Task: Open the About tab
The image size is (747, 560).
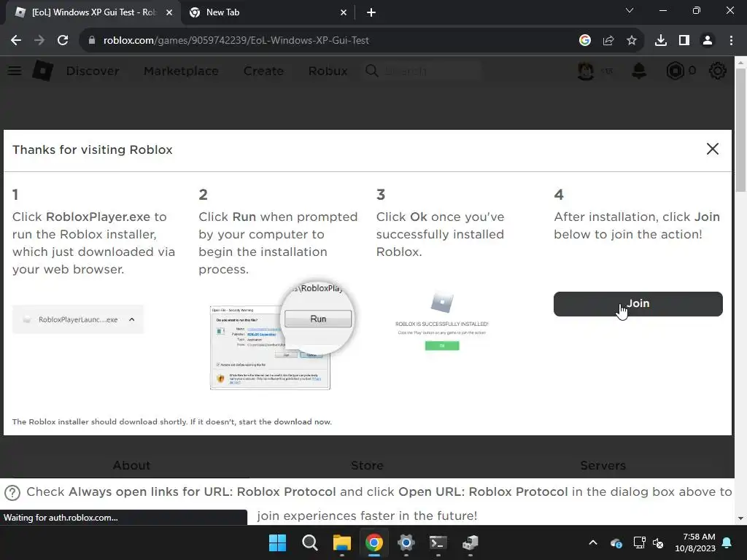Action: [x=131, y=465]
